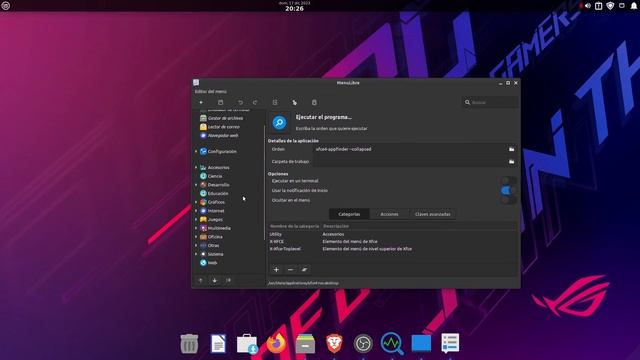Expand the Juegos tree category
This screenshot has height=360, width=640.
pos(196,220)
